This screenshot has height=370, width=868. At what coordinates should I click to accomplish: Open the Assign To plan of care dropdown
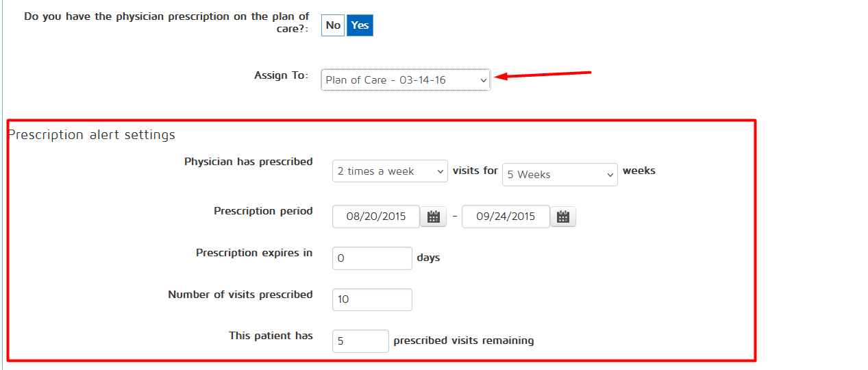click(x=406, y=80)
